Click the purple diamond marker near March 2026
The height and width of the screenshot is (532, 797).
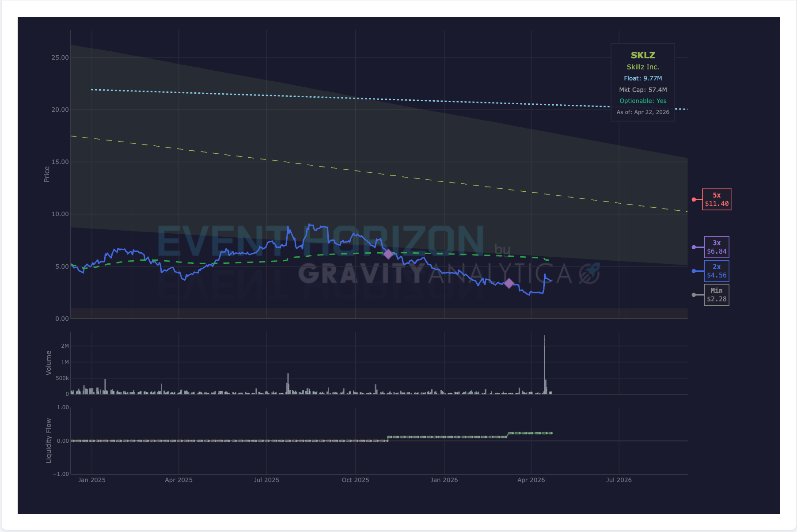(x=509, y=283)
